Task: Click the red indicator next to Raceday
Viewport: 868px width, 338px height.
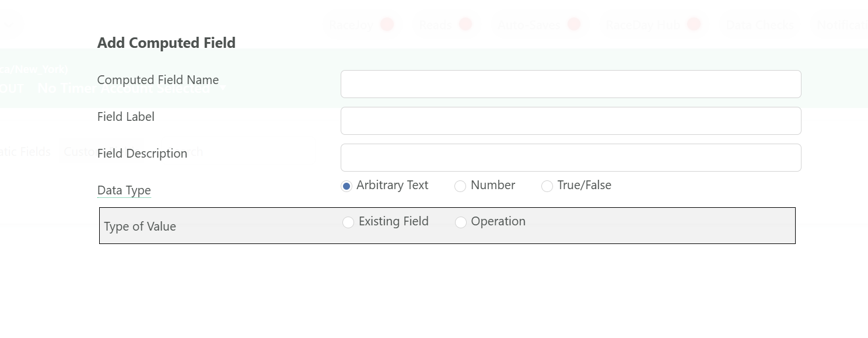Action: point(387,25)
